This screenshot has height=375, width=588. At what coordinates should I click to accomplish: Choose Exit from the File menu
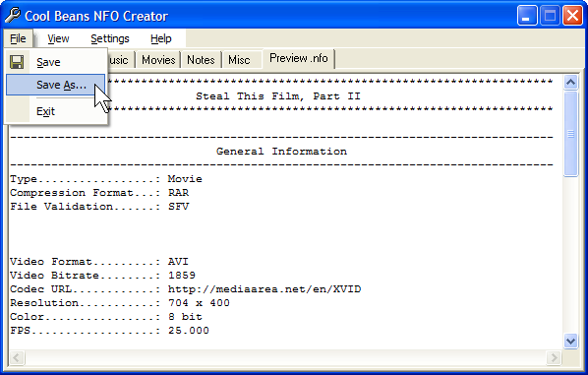(x=55, y=111)
